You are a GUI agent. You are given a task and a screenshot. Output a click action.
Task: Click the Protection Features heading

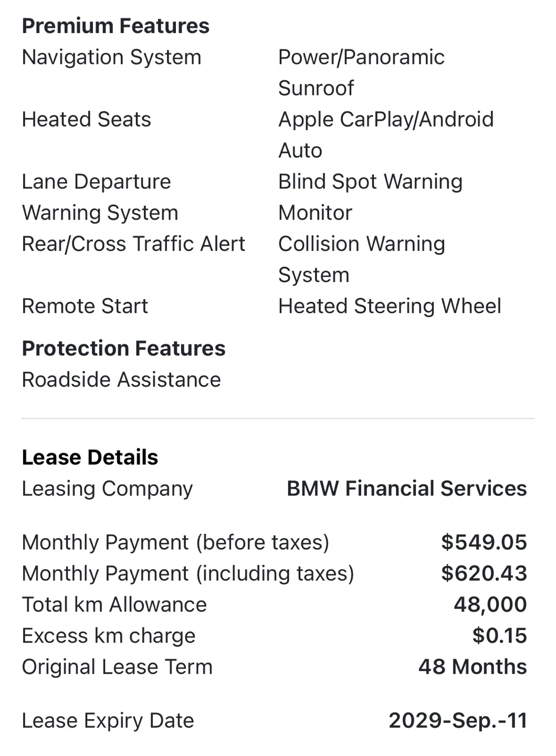tap(123, 349)
